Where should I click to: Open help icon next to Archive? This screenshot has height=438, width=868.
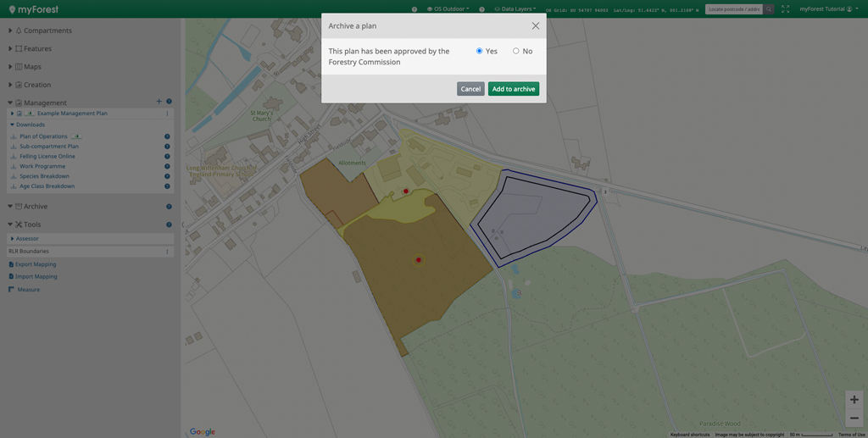click(x=169, y=207)
